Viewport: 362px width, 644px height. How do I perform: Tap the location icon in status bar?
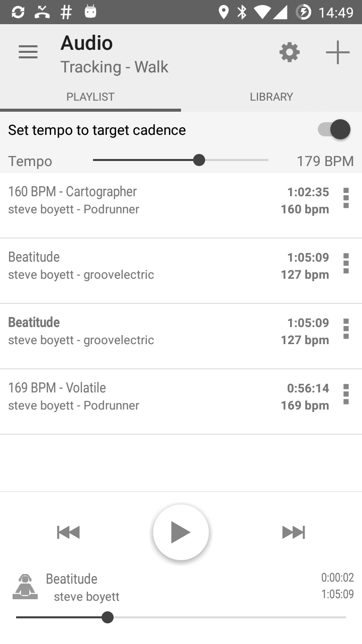224,12
